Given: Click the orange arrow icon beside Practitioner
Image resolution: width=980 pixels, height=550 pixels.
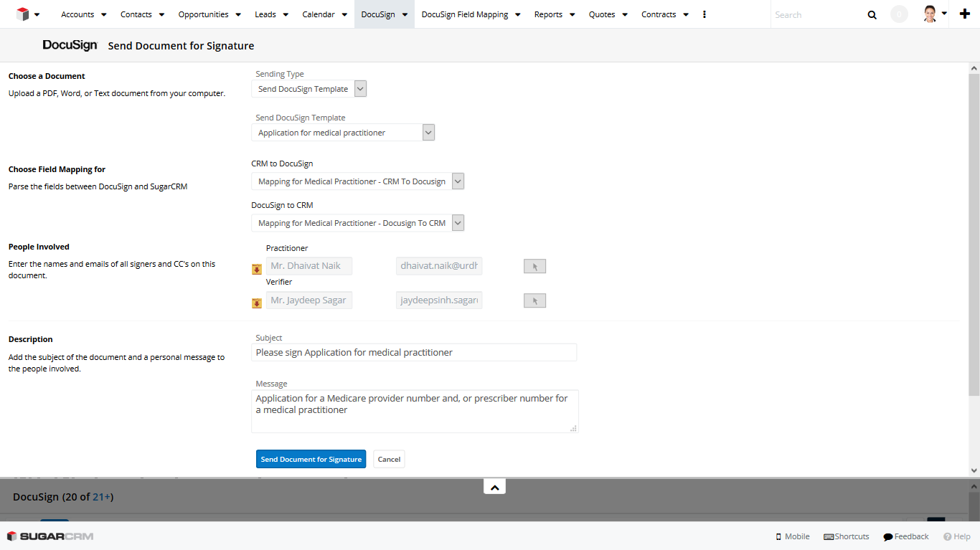Looking at the screenshot, I should tap(257, 269).
